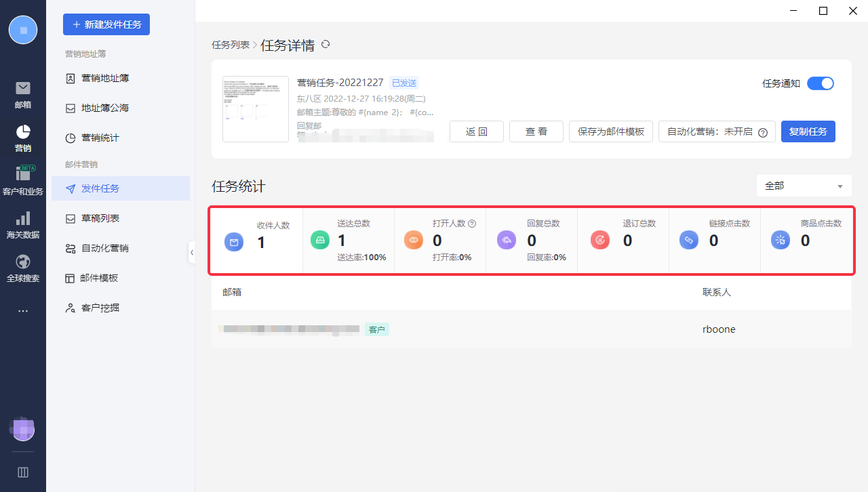Image resolution: width=868 pixels, height=492 pixels.
Task: Open 全球搜索 globe icon
Action: 23,262
